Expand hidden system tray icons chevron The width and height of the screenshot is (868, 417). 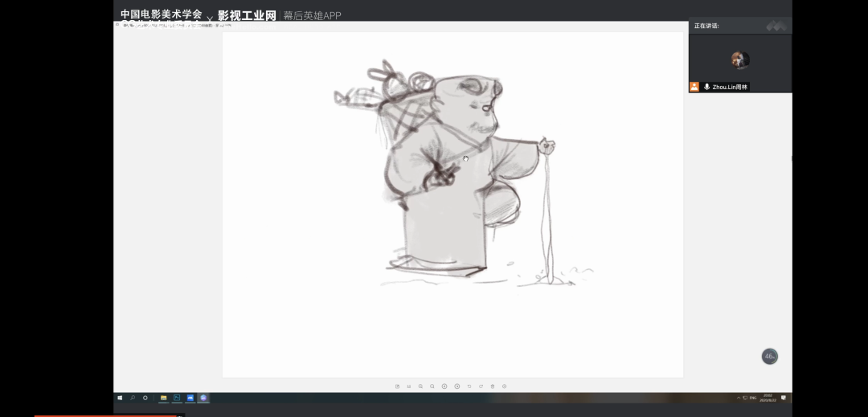coord(739,398)
